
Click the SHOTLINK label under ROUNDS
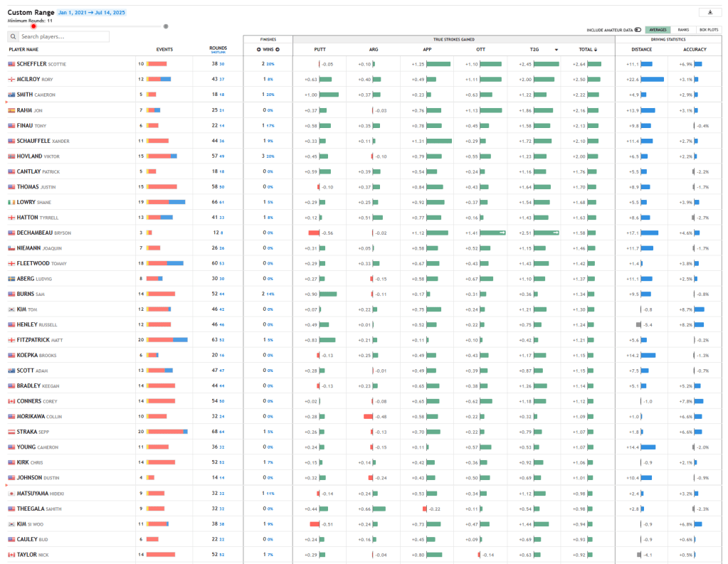coord(218,53)
